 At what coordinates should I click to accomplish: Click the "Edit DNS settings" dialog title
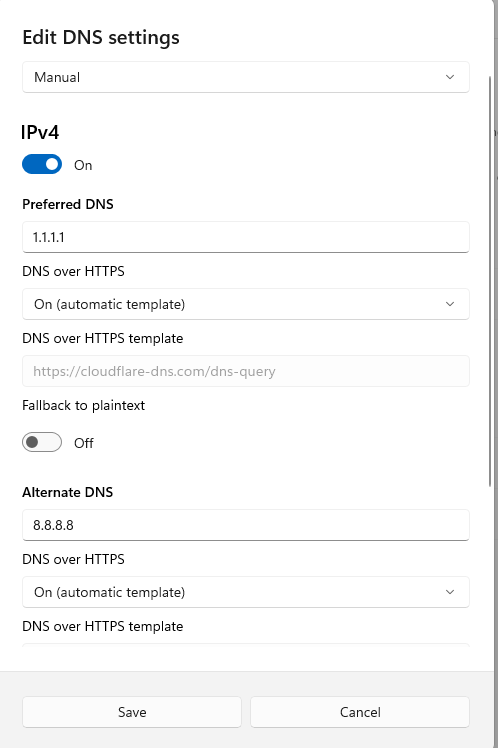[101, 37]
